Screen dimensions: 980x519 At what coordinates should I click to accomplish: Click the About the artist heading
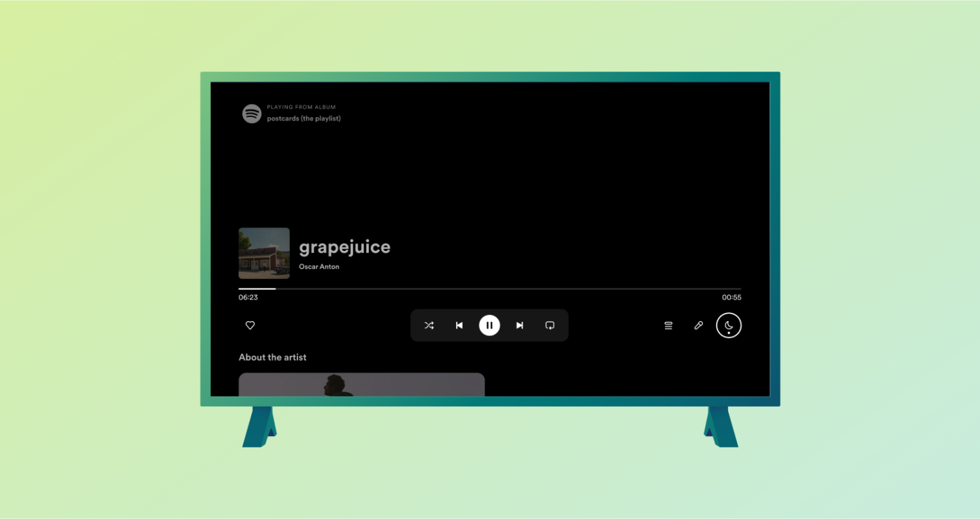[x=272, y=356]
